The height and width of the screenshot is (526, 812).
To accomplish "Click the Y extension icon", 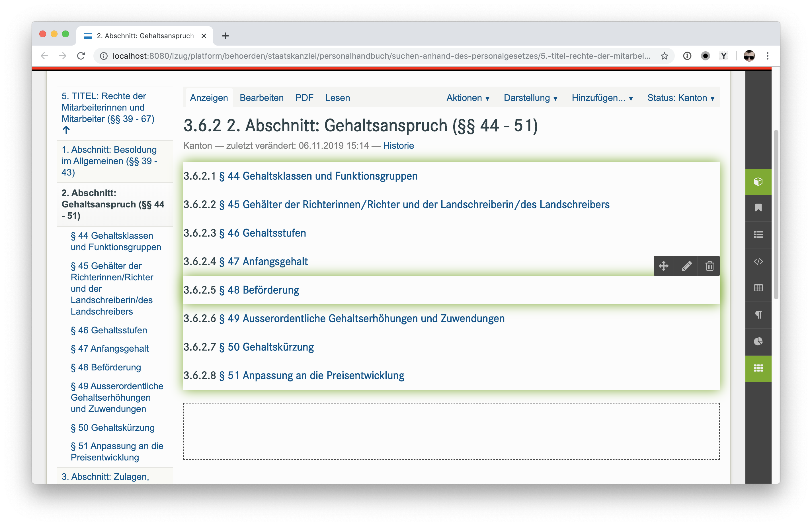I will coord(723,56).
